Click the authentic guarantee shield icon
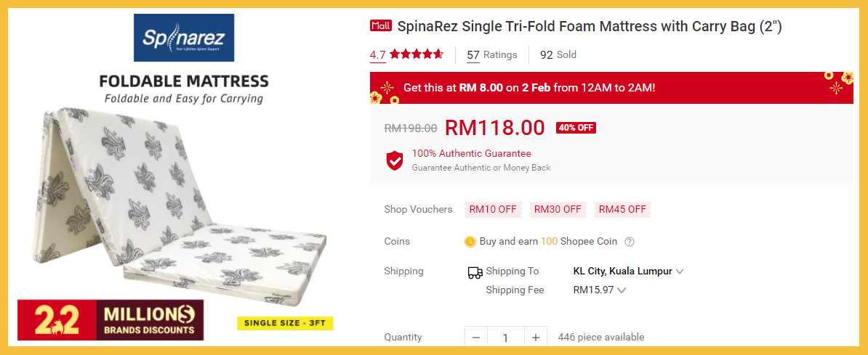Viewport: 868px width, 355px height. point(394,160)
